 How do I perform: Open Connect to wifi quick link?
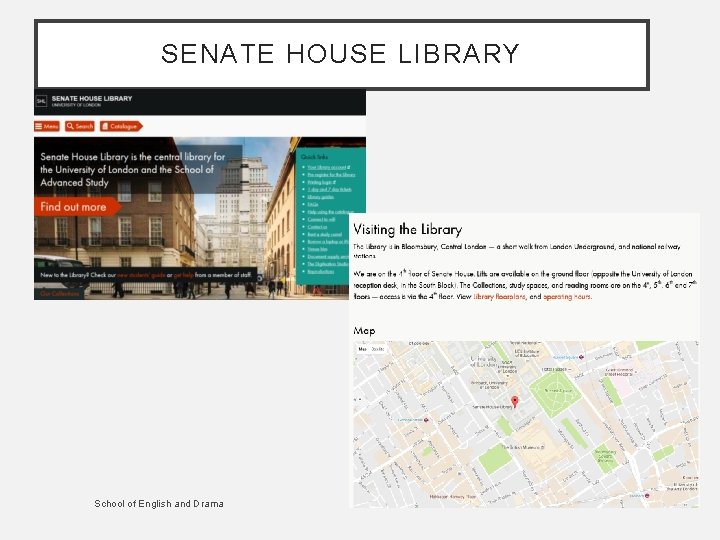coord(321,219)
